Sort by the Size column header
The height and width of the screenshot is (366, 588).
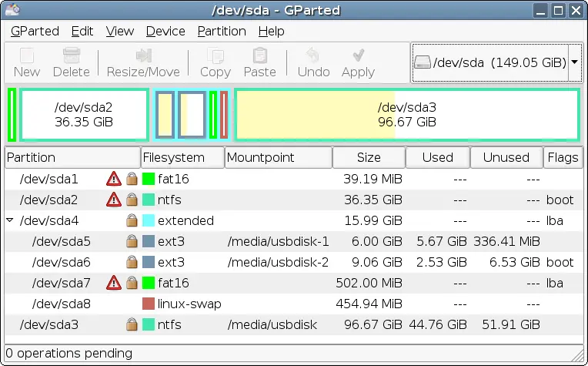pyautogui.click(x=369, y=157)
